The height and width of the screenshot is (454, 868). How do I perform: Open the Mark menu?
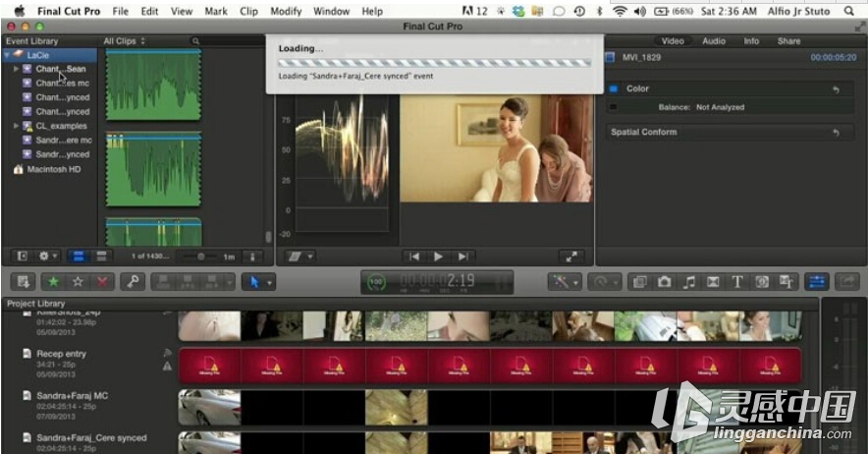click(x=216, y=11)
